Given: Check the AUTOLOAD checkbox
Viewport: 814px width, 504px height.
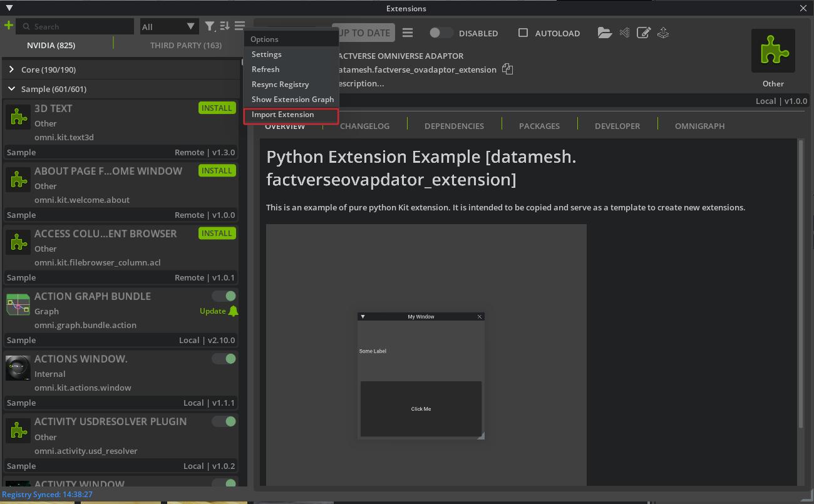Looking at the screenshot, I should pyautogui.click(x=523, y=33).
